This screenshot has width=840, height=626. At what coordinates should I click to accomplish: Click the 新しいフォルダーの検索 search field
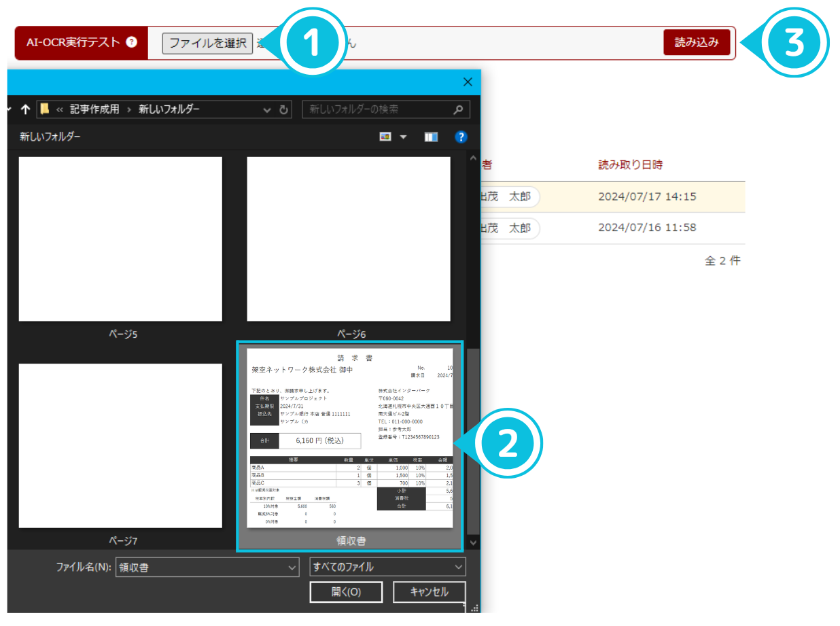pos(377,109)
